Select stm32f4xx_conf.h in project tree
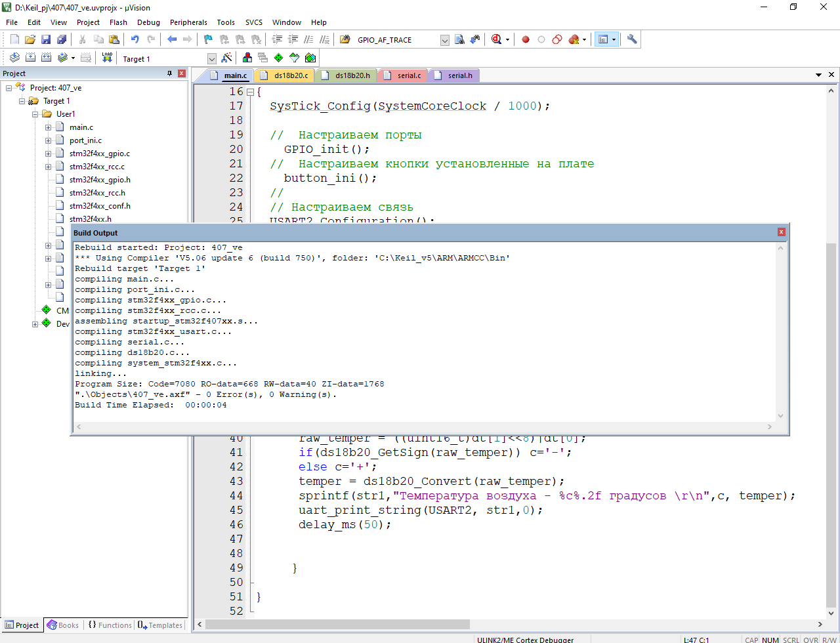The height and width of the screenshot is (643, 840). (x=100, y=206)
